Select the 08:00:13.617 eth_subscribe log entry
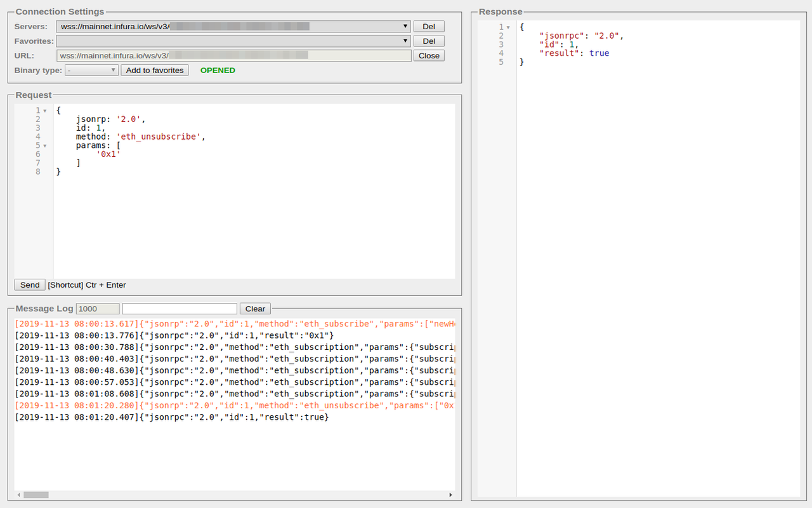This screenshot has height=508, width=812. click(235, 324)
